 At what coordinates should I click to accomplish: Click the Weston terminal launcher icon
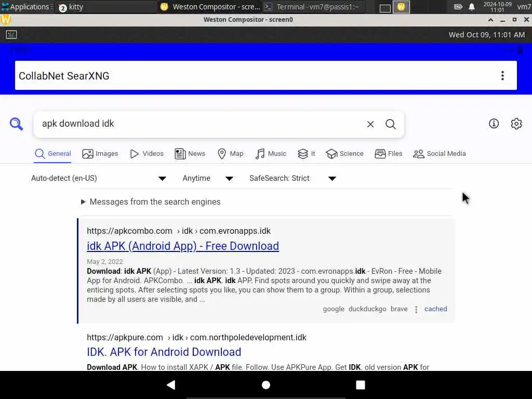[11, 35]
